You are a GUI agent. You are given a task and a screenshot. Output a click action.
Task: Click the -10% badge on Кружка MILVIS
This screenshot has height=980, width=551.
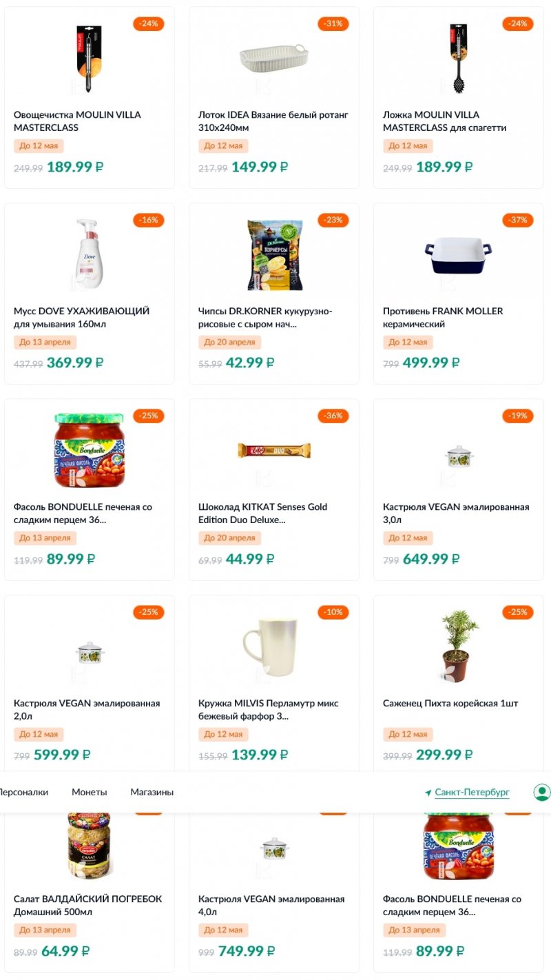click(333, 612)
